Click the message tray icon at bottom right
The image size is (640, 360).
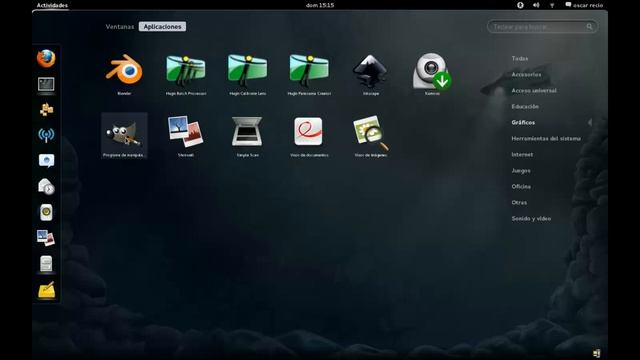[x=596, y=353]
